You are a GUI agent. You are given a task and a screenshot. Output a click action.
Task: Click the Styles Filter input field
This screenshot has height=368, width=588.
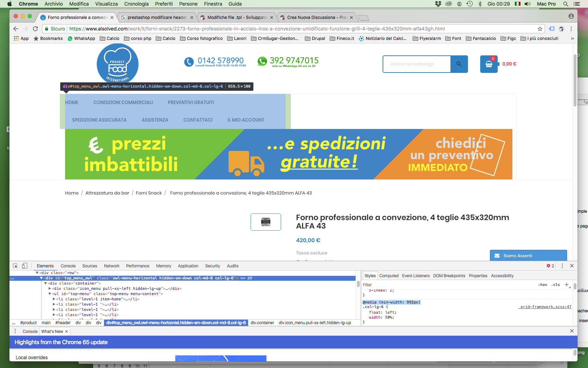448,285
